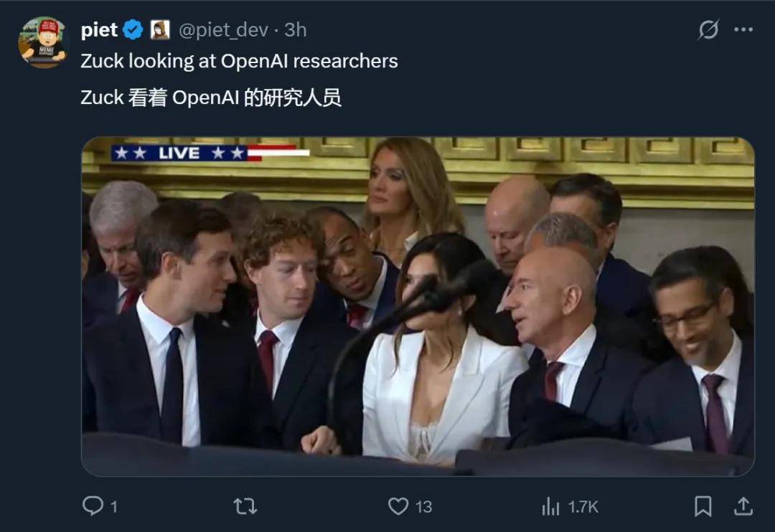
Task: Click the reply count showing 1
Action: click(113, 506)
